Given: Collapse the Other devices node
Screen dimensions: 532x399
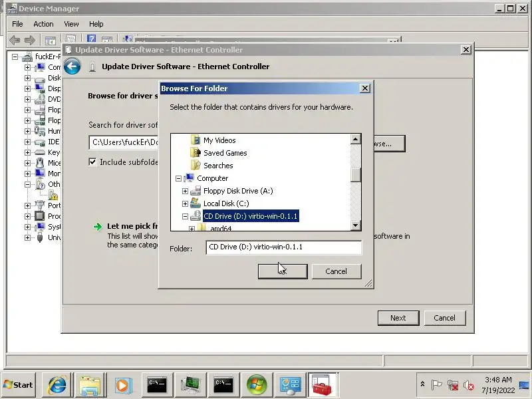Looking at the screenshot, I should [x=27, y=184].
